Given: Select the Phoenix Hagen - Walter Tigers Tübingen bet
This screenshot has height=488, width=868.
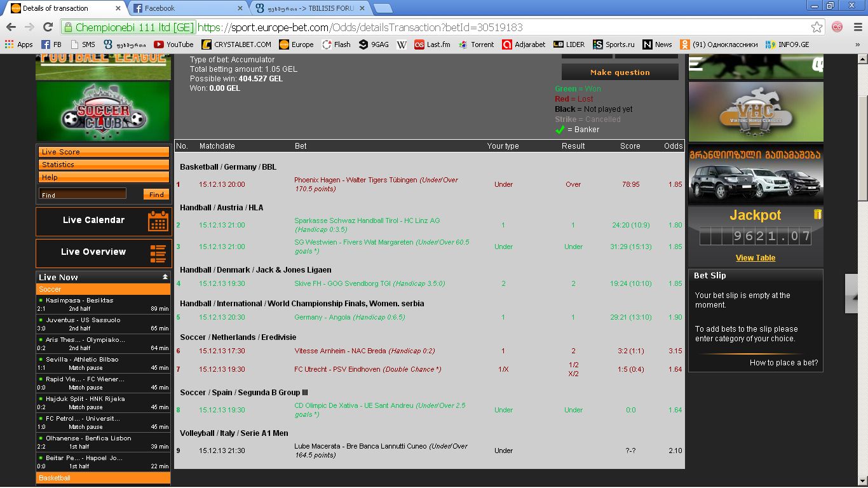Looking at the screenshot, I should click(x=376, y=184).
